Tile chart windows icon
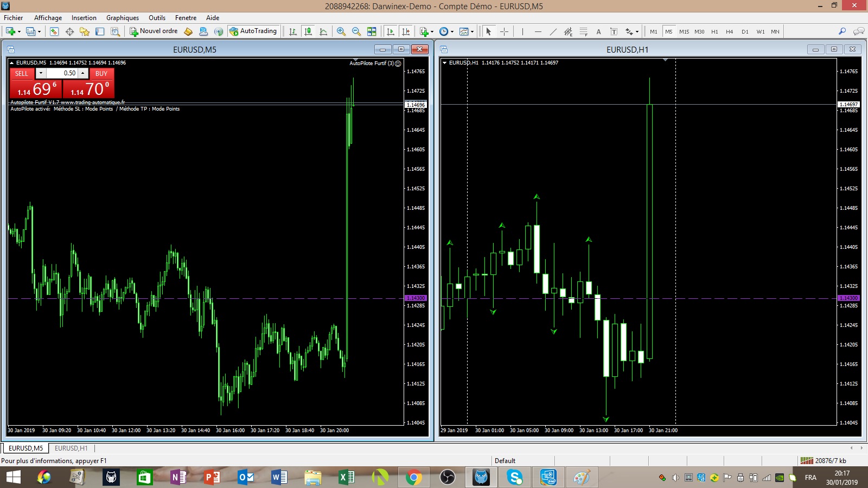The image size is (868, 488). 372,31
